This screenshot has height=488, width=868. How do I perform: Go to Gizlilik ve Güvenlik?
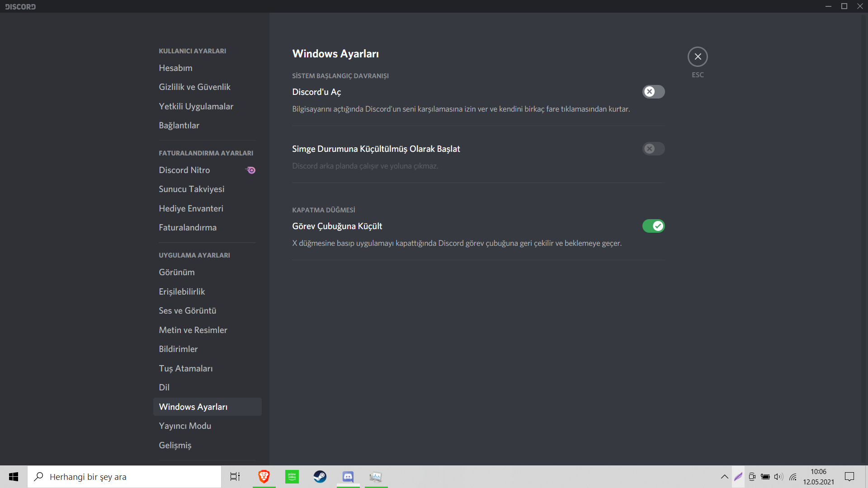[194, 87]
